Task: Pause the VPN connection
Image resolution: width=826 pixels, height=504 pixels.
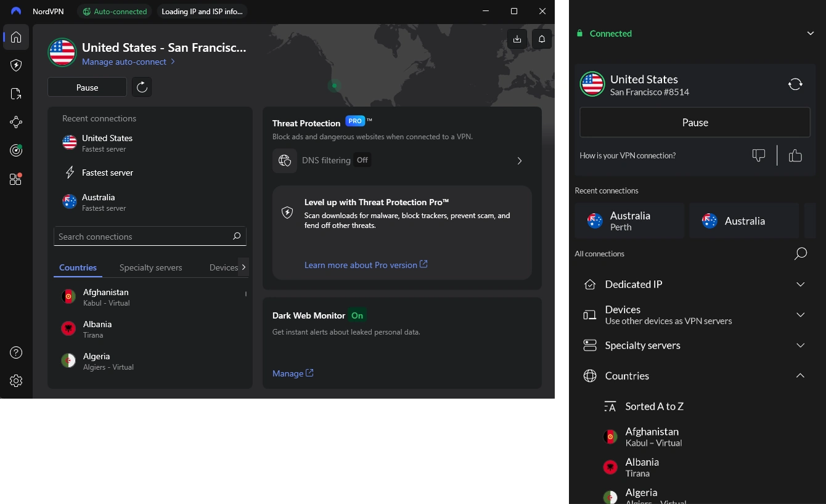Action: tap(87, 87)
